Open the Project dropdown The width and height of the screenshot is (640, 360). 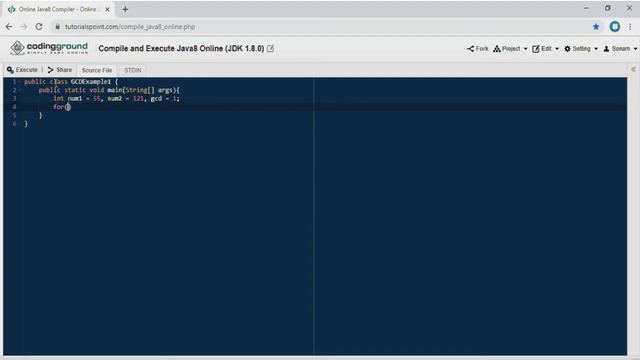(510, 49)
